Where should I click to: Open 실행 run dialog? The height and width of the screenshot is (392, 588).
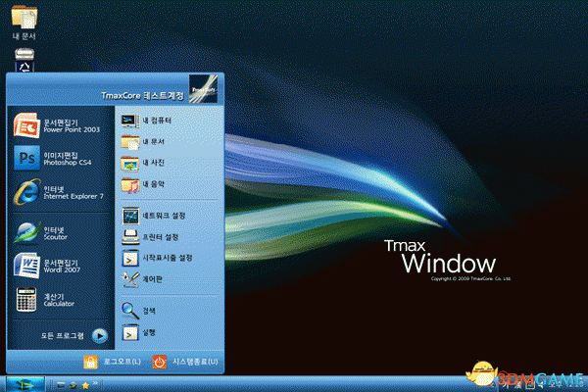138,333
